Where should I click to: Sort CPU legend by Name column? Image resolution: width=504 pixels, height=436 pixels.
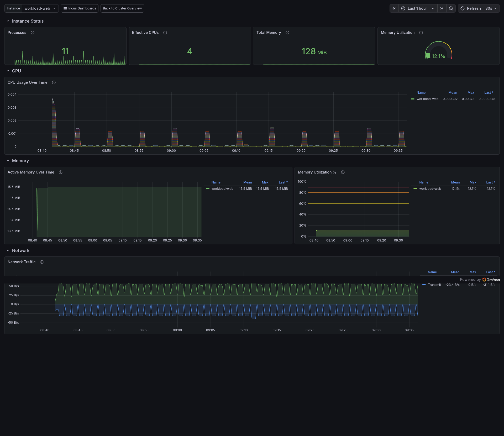coord(421,93)
